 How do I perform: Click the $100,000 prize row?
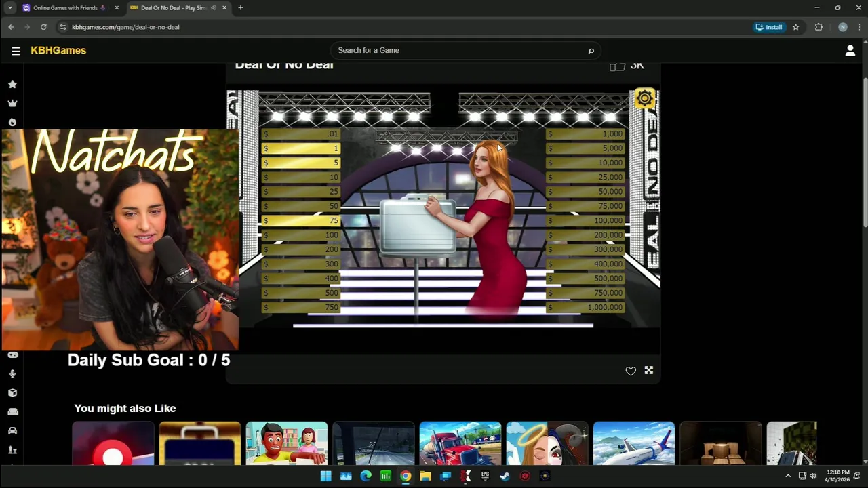[x=585, y=221]
